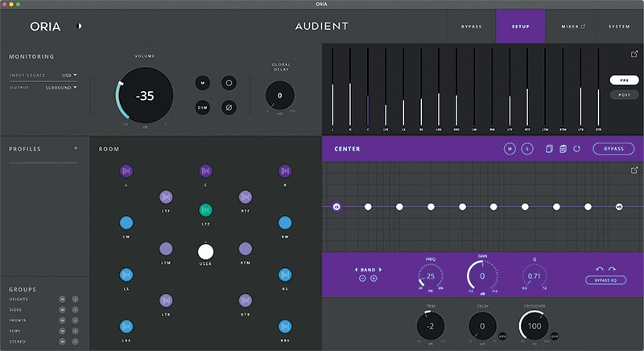Toggle the DIM button

pos(203,108)
